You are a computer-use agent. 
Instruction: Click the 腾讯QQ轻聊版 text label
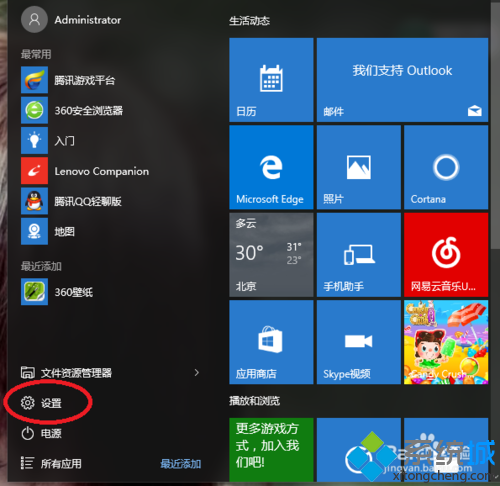[x=88, y=201]
